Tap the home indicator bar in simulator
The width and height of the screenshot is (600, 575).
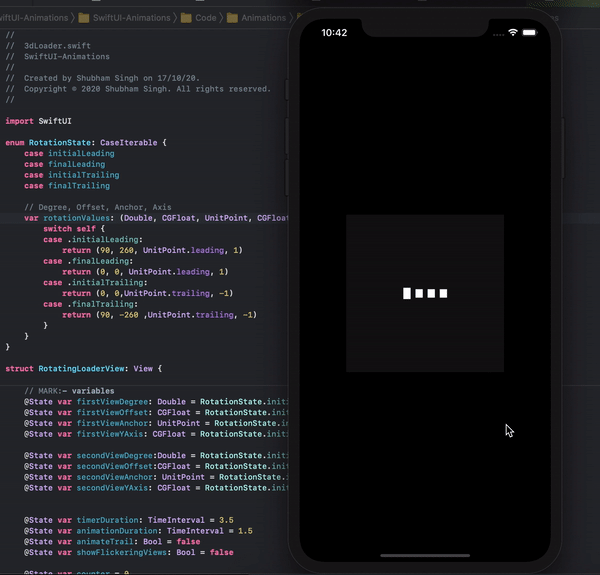[x=425, y=555]
